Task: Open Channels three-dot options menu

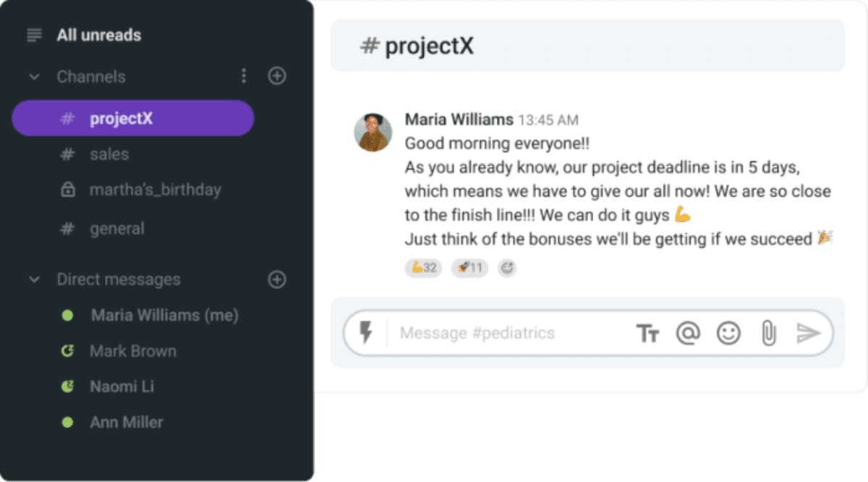Action: [244, 76]
